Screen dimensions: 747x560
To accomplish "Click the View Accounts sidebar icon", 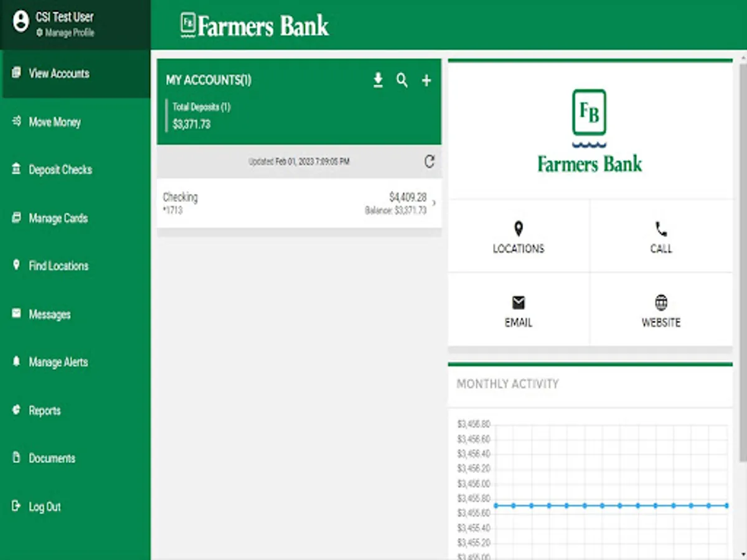I will click(x=16, y=73).
